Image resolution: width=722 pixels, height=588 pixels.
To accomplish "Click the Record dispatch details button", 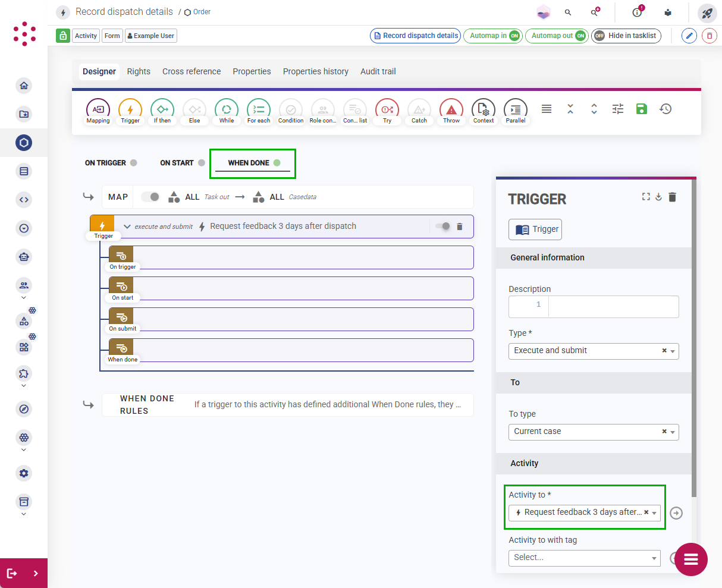I will click(x=415, y=36).
